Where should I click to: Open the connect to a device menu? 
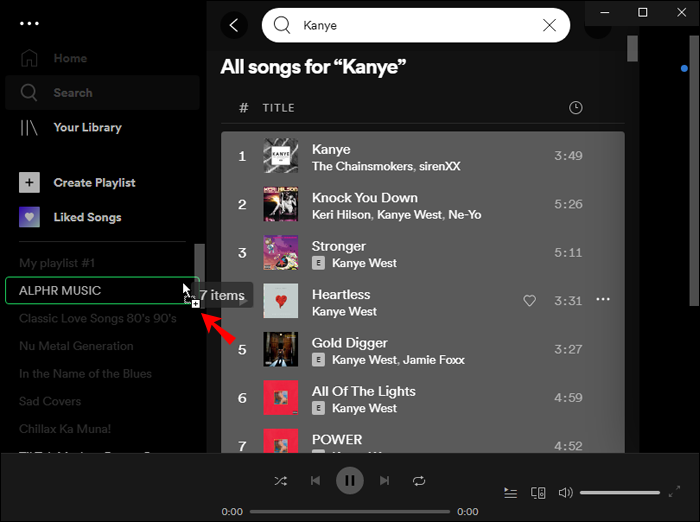point(538,493)
